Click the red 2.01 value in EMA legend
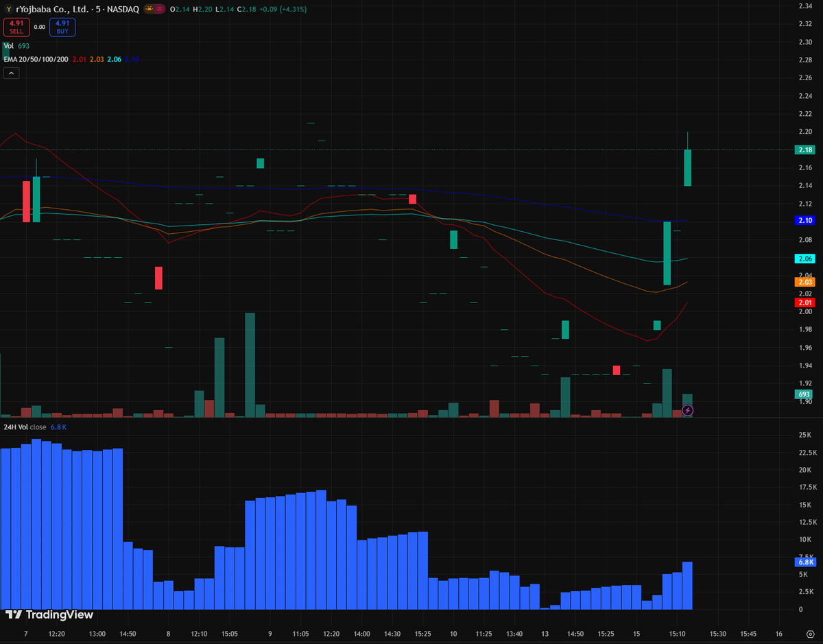Image resolution: width=823 pixels, height=644 pixels. (x=79, y=60)
